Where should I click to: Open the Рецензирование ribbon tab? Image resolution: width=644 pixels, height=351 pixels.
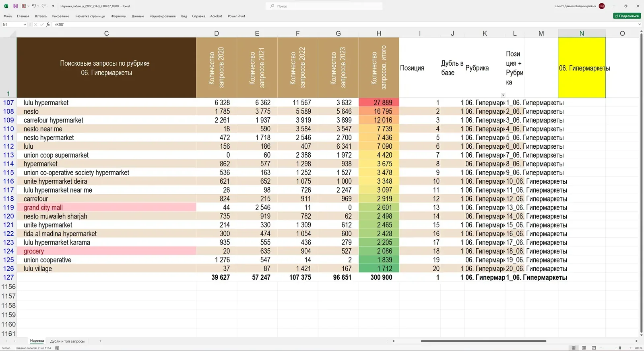click(x=163, y=16)
